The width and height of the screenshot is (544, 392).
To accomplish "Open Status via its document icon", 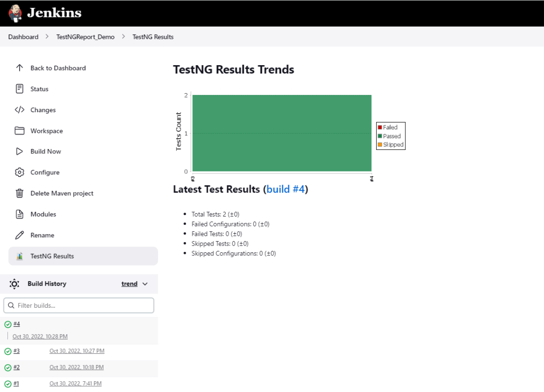I will click(20, 89).
